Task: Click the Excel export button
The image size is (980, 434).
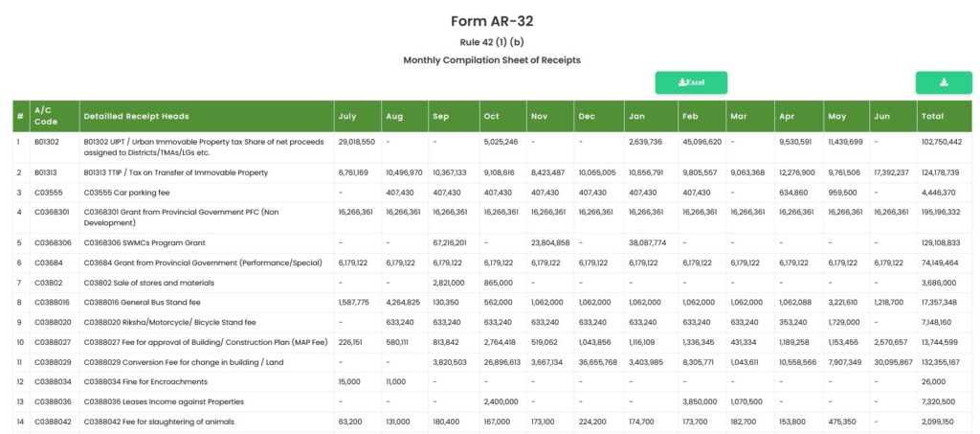Action: pos(691,82)
